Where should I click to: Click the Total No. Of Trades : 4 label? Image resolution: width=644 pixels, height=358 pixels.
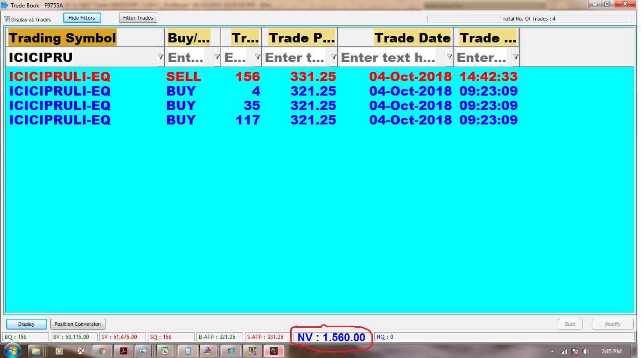click(x=529, y=19)
